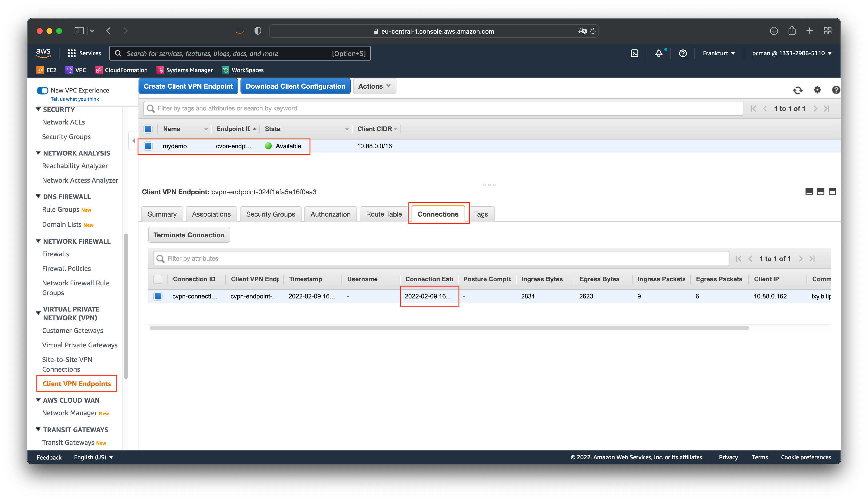This screenshot has height=500, width=868.
Task: Go to the previous connections page
Action: [750, 258]
